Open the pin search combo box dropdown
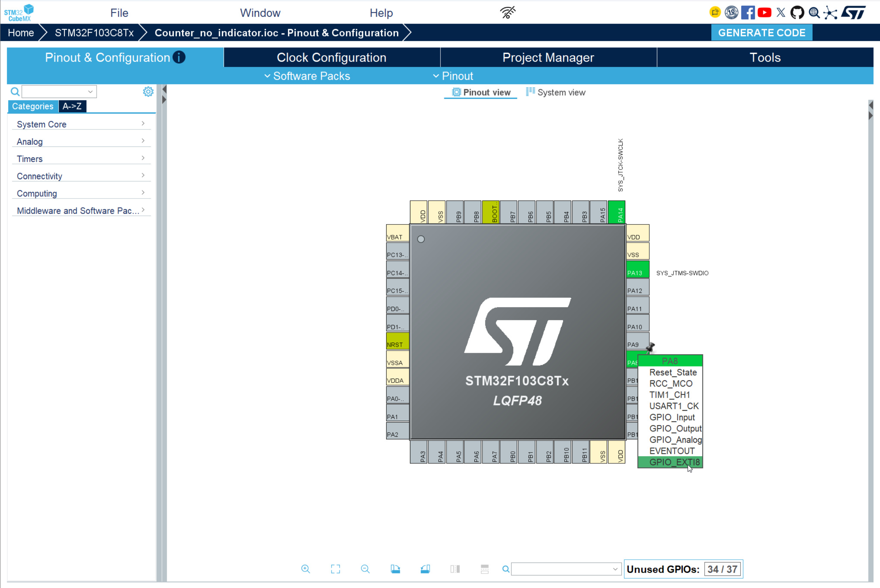The image size is (880, 588). 615,569
